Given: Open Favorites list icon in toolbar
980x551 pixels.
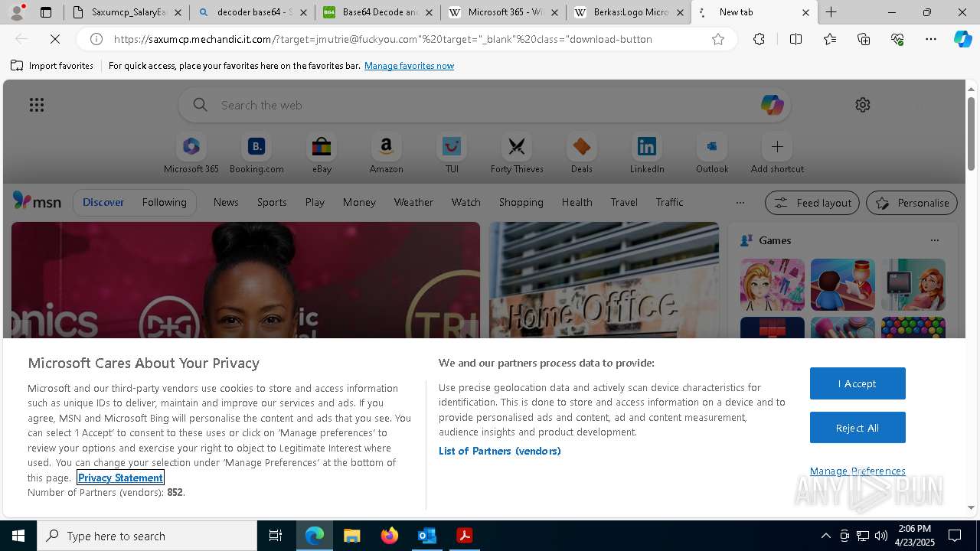Looking at the screenshot, I should (x=830, y=39).
